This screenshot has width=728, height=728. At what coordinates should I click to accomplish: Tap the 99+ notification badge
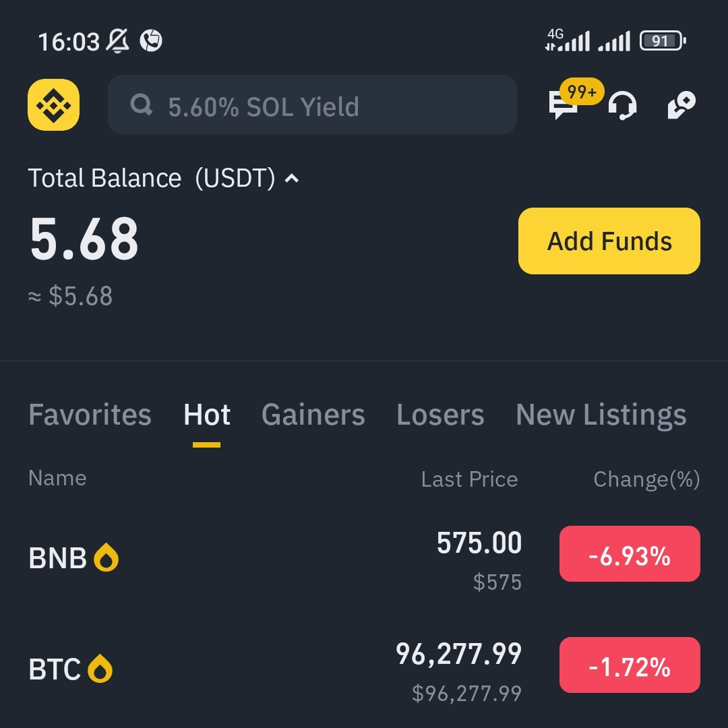click(x=582, y=92)
